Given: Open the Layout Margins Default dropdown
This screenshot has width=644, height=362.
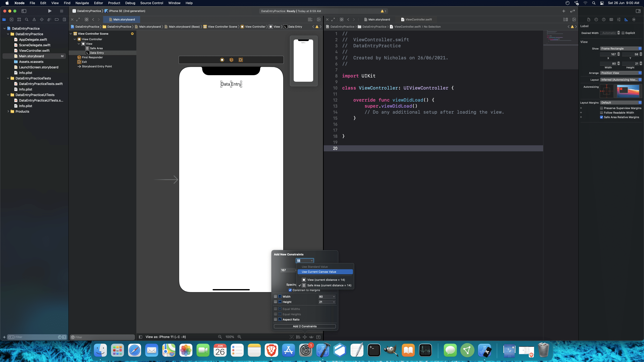Looking at the screenshot, I should pos(621,103).
